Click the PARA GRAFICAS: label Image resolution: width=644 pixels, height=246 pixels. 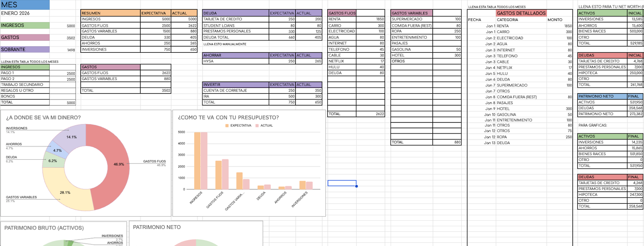(x=593, y=125)
